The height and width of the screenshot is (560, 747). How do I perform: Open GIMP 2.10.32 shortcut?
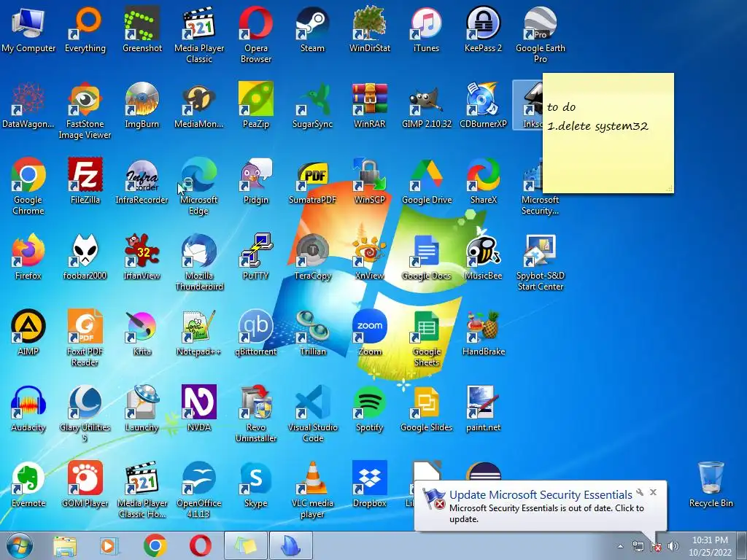click(x=426, y=105)
